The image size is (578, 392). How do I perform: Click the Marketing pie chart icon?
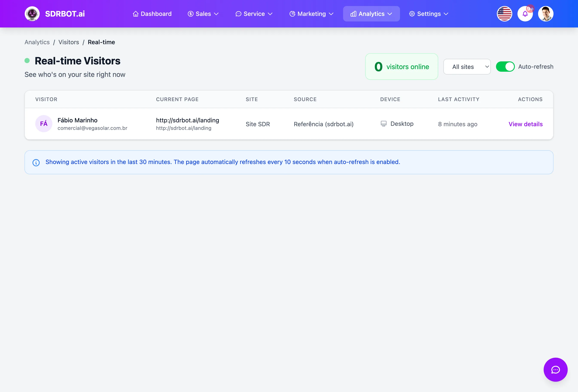coord(292,14)
